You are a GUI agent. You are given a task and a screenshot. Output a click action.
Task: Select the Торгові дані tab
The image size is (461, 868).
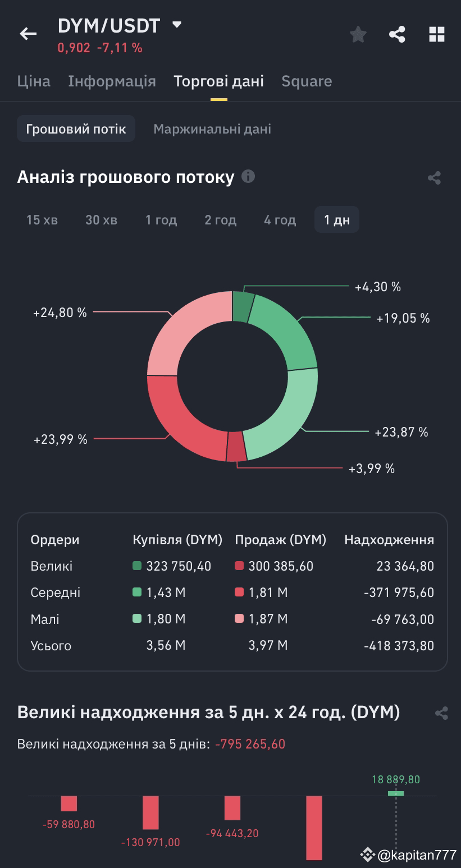coord(218,81)
